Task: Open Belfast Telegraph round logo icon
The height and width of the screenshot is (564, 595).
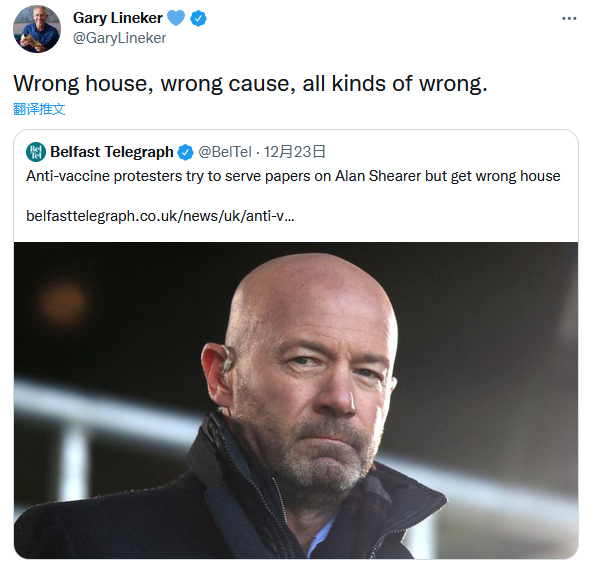Action: click(36, 152)
